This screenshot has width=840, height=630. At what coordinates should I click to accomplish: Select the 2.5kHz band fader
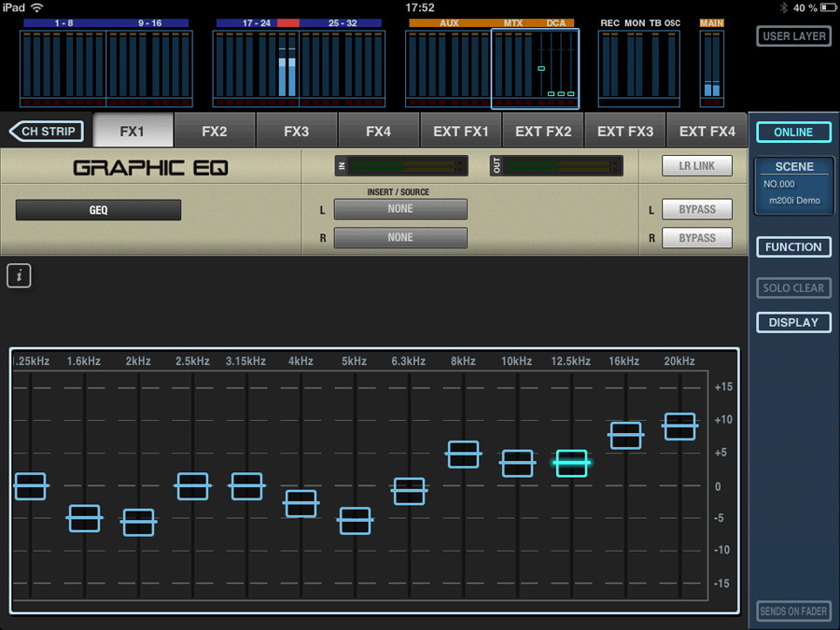pyautogui.click(x=193, y=486)
